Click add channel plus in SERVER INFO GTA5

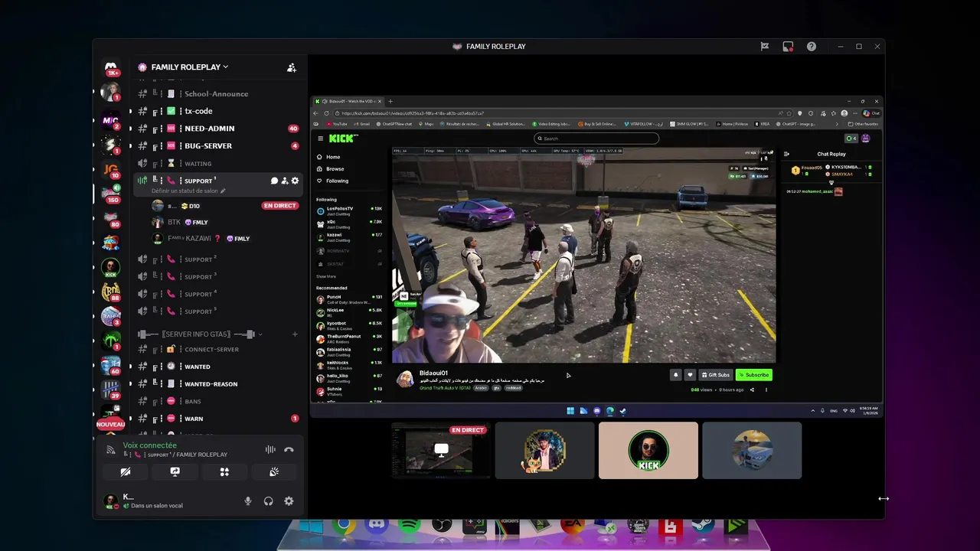click(x=295, y=334)
